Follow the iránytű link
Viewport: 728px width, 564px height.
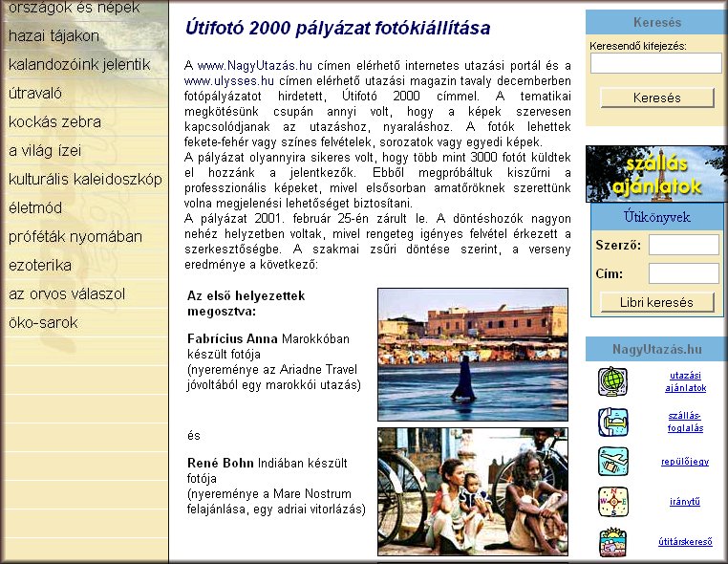[x=685, y=502]
